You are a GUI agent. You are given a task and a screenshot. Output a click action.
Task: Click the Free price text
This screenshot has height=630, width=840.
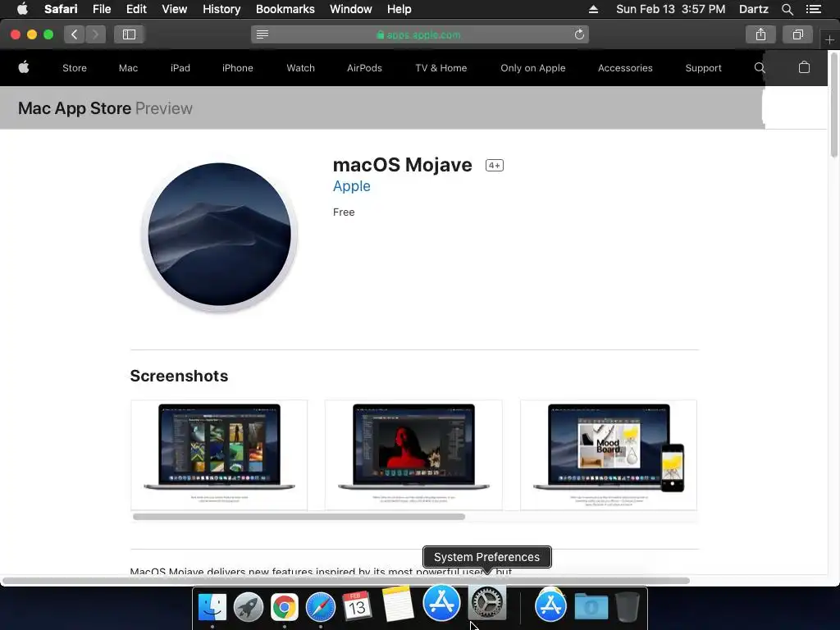[344, 212]
